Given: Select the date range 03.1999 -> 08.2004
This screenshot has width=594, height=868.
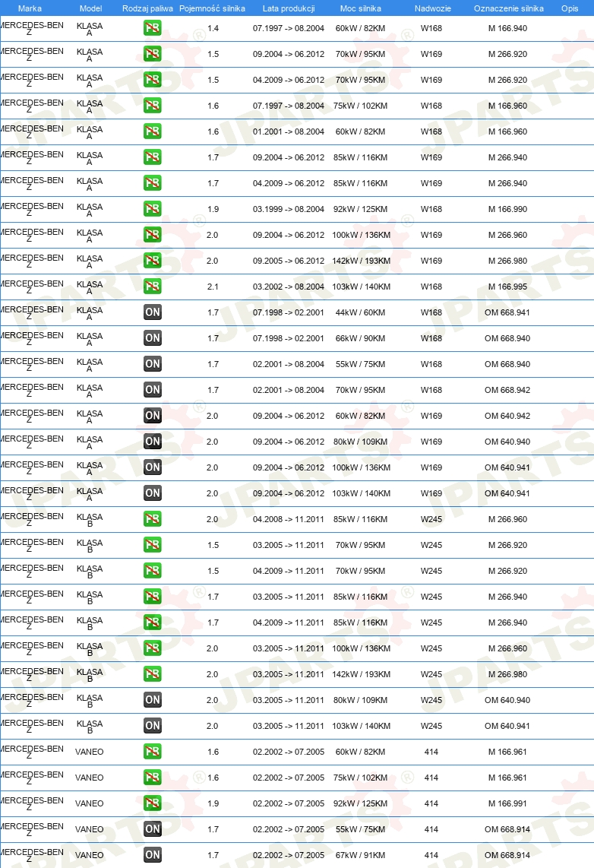Looking at the screenshot, I should (289, 209).
